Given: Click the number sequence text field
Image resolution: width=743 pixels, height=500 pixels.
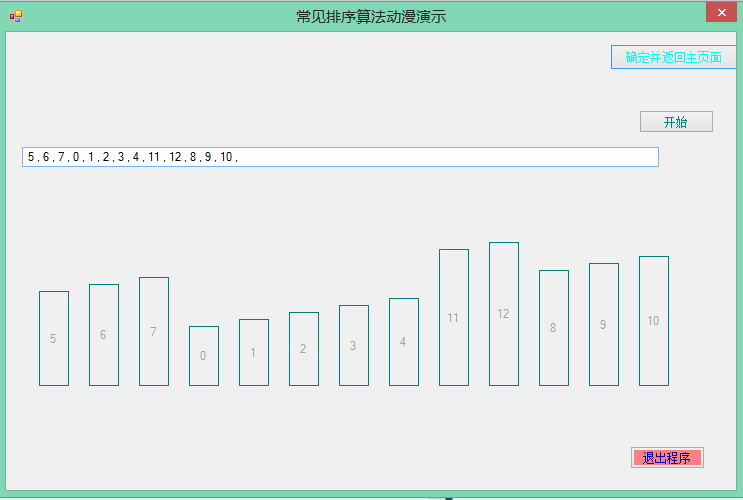Looking at the screenshot, I should coord(340,157).
